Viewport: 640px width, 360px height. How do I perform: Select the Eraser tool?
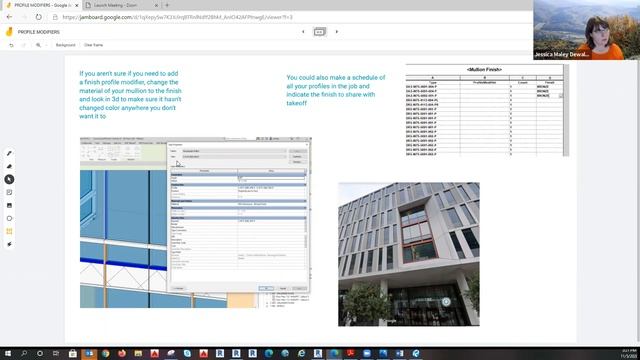(9, 167)
